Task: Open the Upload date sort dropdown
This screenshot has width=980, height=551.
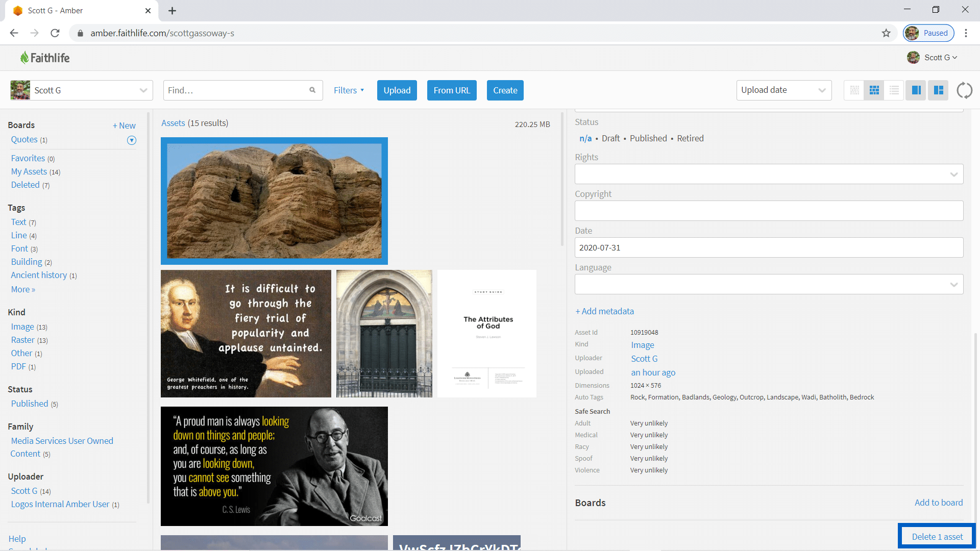Action: tap(784, 90)
